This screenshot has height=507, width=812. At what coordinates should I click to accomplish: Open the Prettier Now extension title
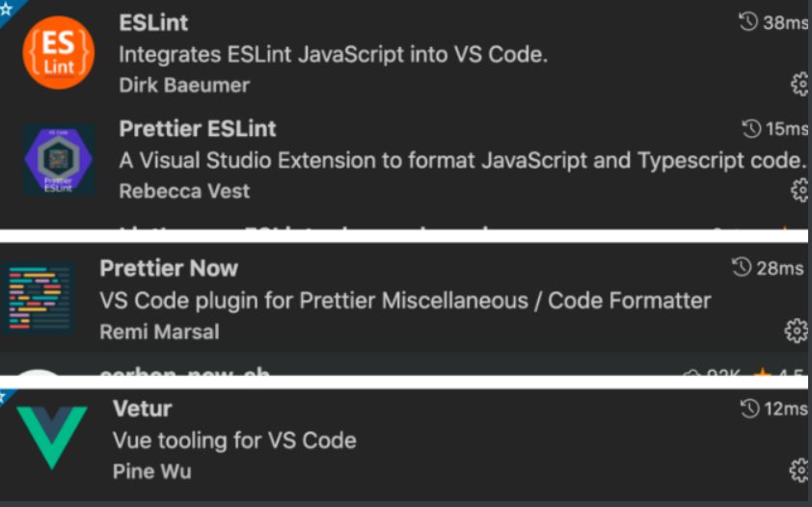(169, 269)
